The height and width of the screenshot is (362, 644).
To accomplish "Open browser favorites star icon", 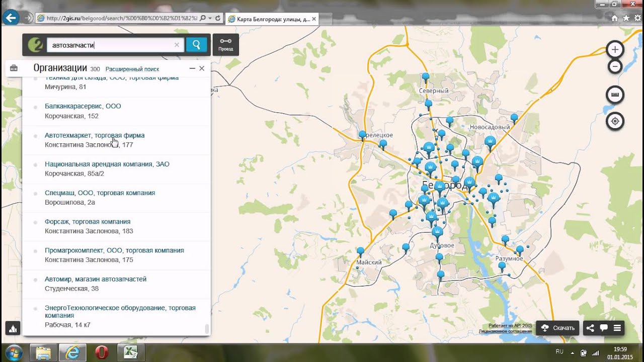I will click(x=626, y=18).
